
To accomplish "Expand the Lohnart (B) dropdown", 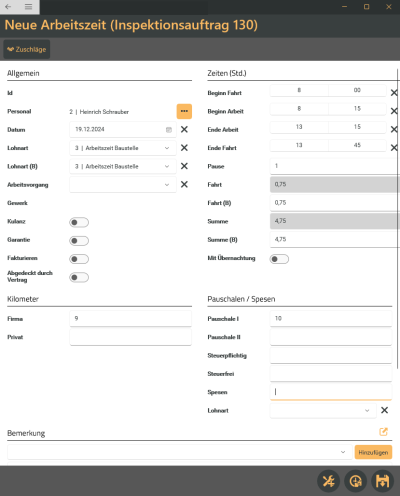I will pos(167,166).
